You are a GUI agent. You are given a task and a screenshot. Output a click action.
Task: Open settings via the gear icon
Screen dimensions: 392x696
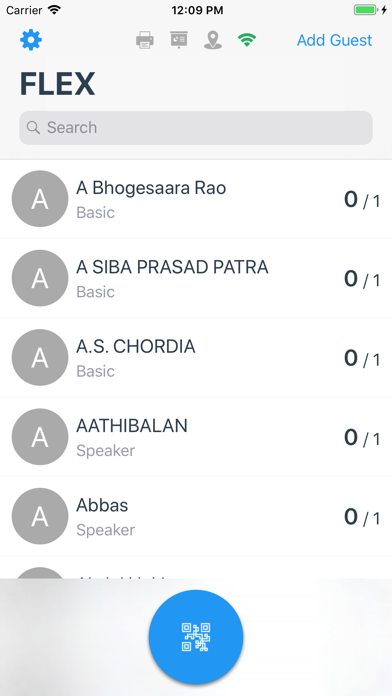point(31,40)
